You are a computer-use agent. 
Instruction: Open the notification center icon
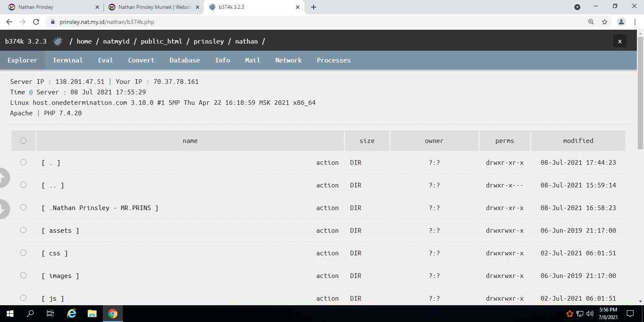(x=630, y=314)
